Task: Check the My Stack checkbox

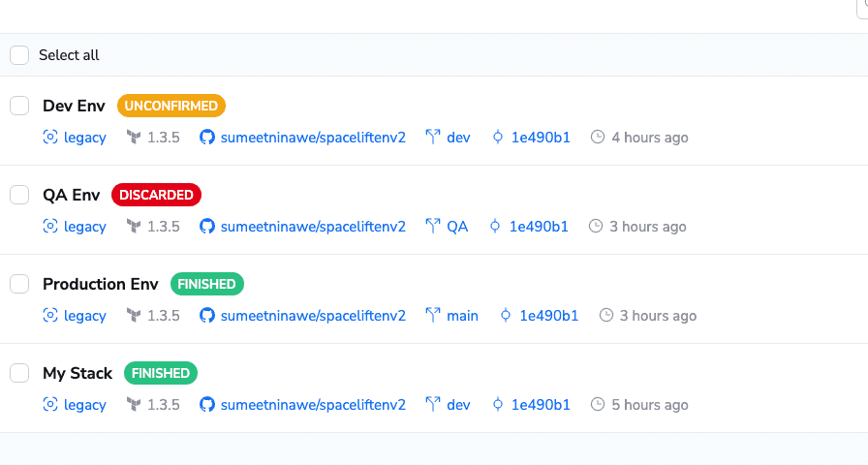Action: tap(19, 373)
